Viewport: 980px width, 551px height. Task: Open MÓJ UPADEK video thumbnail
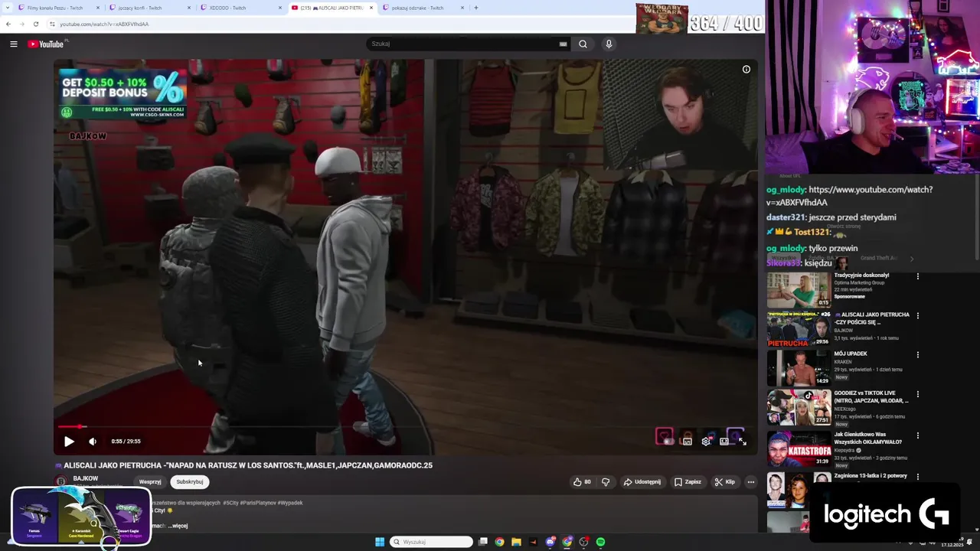(799, 368)
